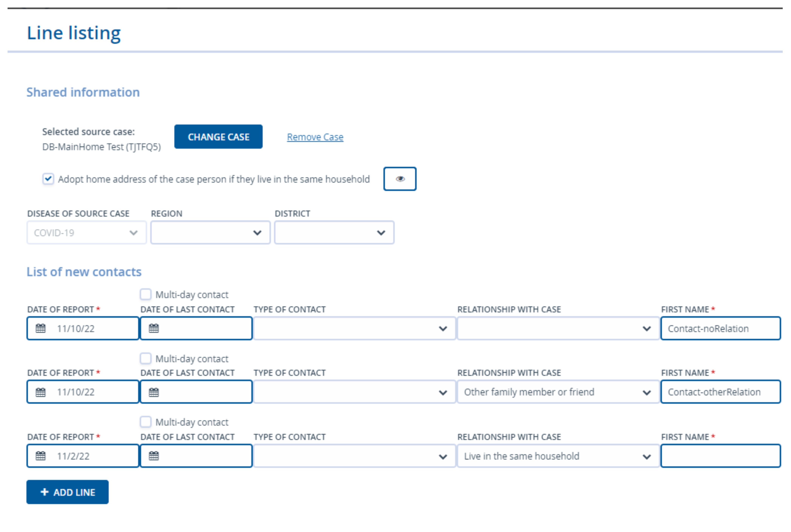
Task: Open calendar icon in second Date of Report
Action: (41, 392)
